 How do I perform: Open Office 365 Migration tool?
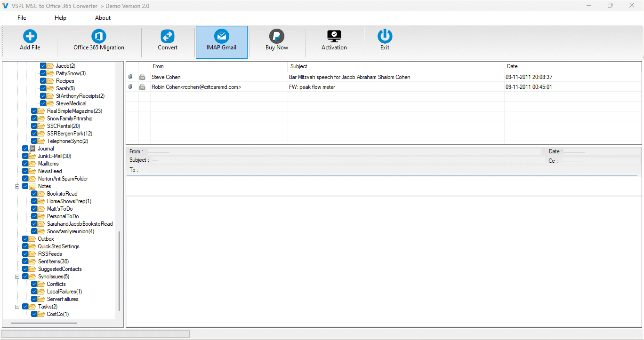99,40
